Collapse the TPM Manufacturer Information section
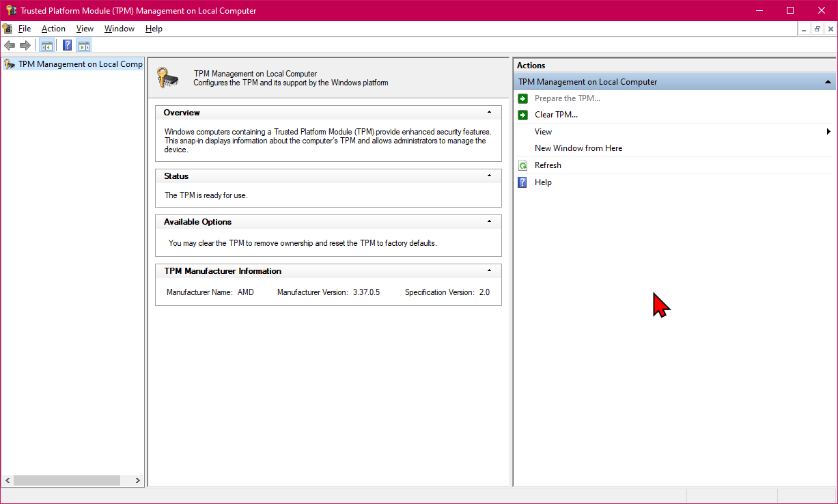This screenshot has height=504, width=838. [x=489, y=270]
